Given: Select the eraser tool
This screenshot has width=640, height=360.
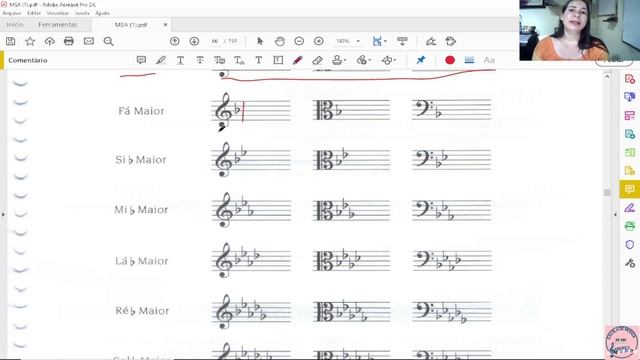Looking at the screenshot, I should coord(317,60).
